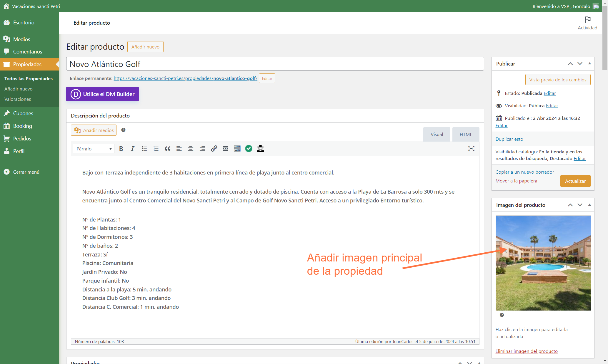
Task: Click Mover a la papelera
Action: [x=516, y=181]
